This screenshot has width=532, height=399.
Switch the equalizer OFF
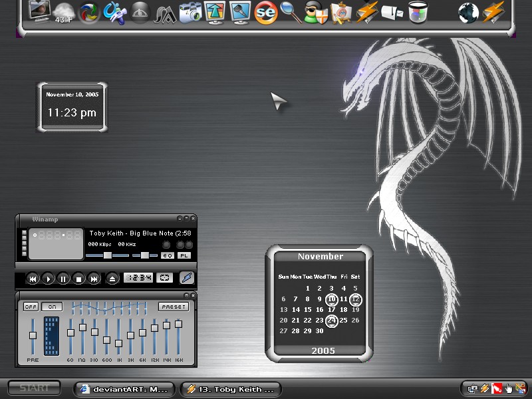(x=31, y=307)
